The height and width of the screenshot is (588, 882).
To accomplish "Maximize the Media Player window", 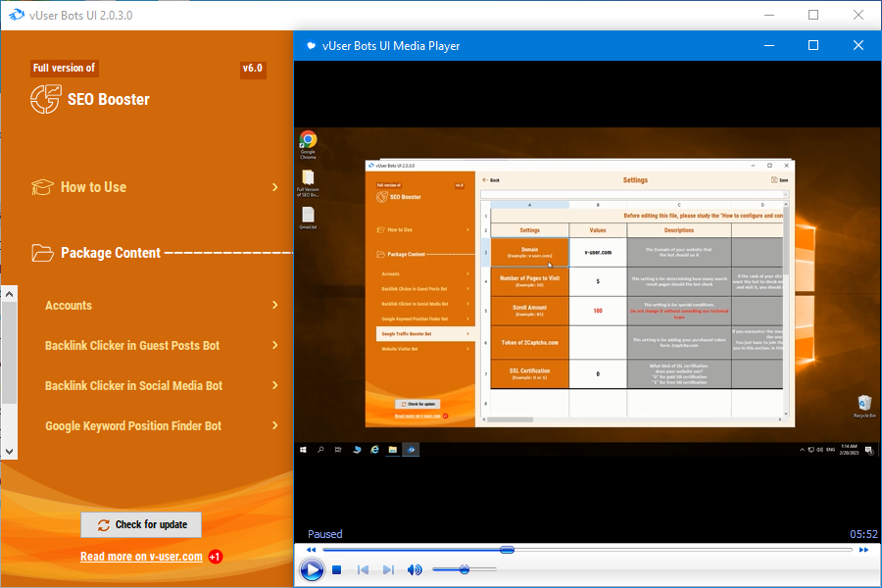I will (x=813, y=45).
